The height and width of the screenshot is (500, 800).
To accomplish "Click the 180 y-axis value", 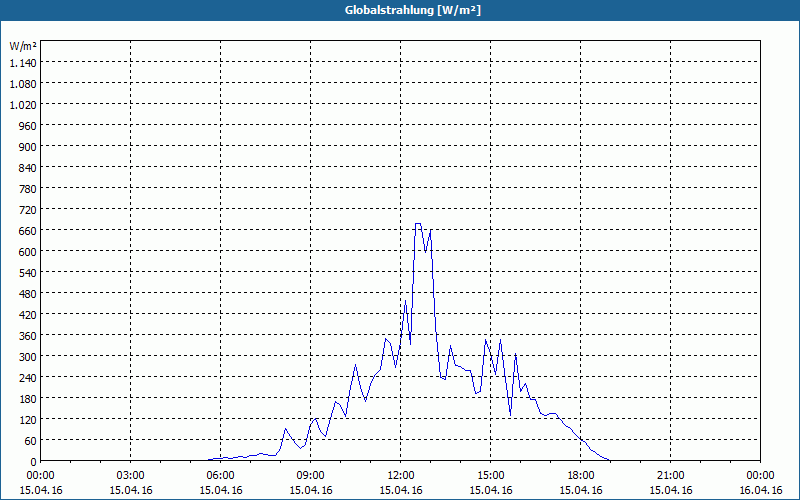I will pos(28,398).
